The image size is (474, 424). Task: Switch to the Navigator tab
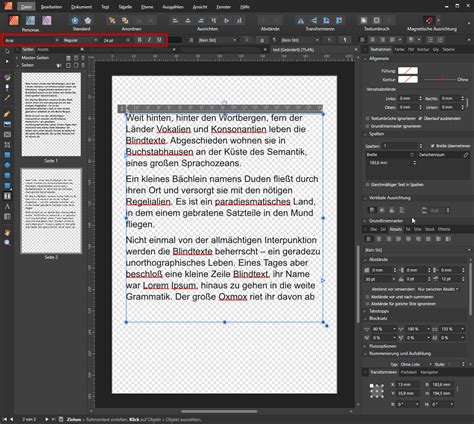click(x=429, y=372)
